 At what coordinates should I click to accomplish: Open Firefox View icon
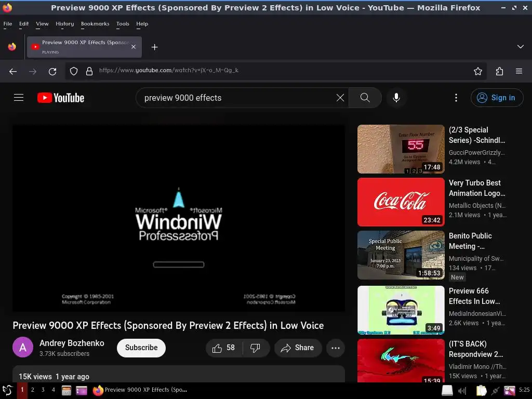click(x=12, y=47)
